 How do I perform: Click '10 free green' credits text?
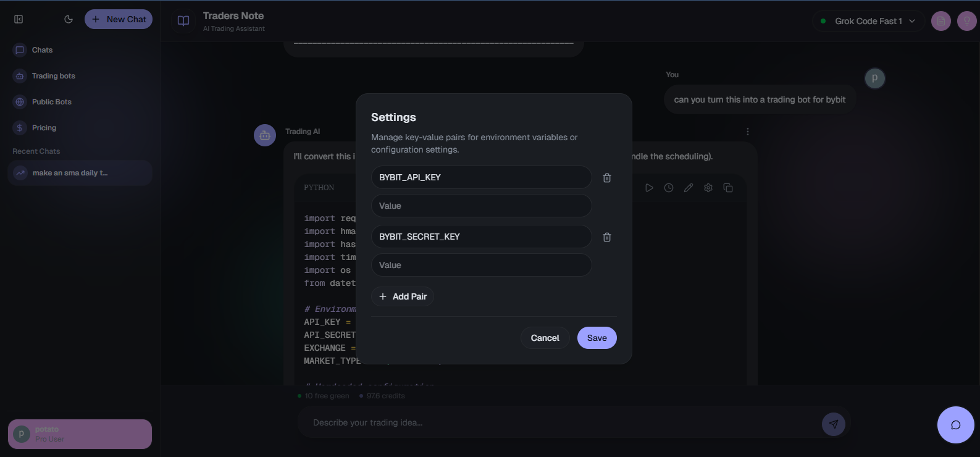pyautogui.click(x=327, y=396)
